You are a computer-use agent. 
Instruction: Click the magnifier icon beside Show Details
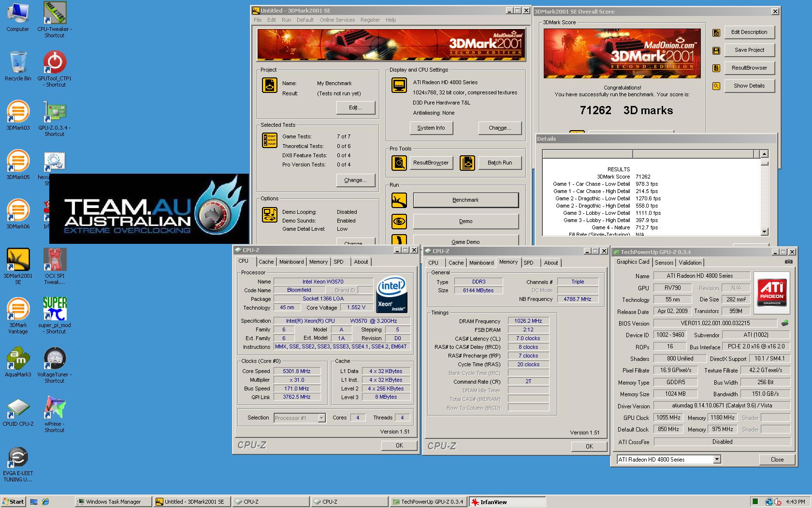716,87
